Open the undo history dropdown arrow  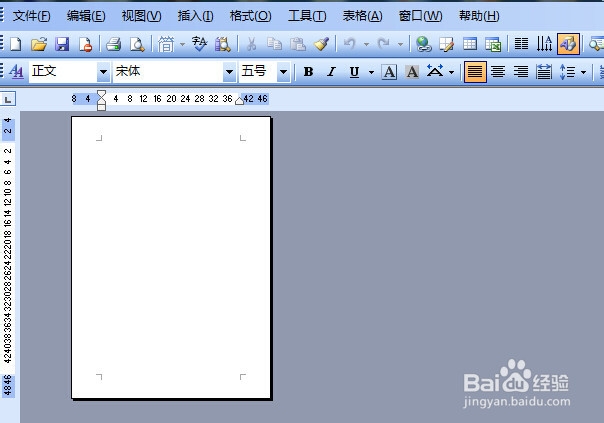pyautogui.click(x=366, y=44)
